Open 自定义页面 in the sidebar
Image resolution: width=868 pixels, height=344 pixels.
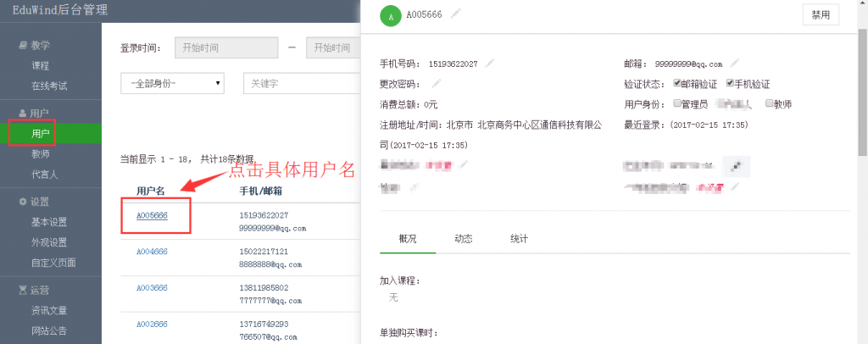coord(53,263)
